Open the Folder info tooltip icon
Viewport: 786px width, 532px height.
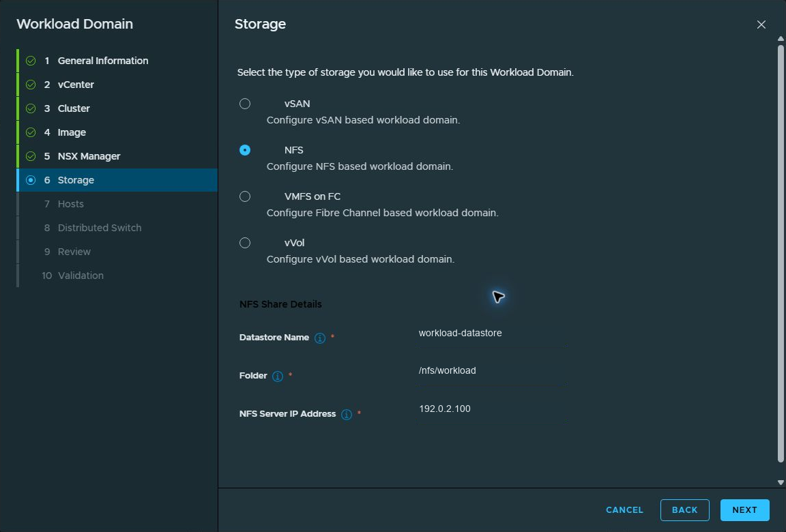278,376
